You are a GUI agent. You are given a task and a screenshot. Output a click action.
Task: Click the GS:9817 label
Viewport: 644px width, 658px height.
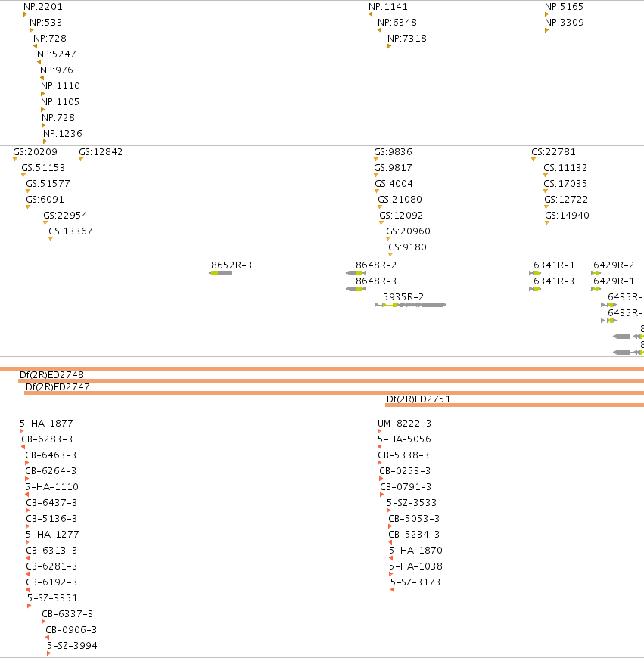click(x=393, y=168)
